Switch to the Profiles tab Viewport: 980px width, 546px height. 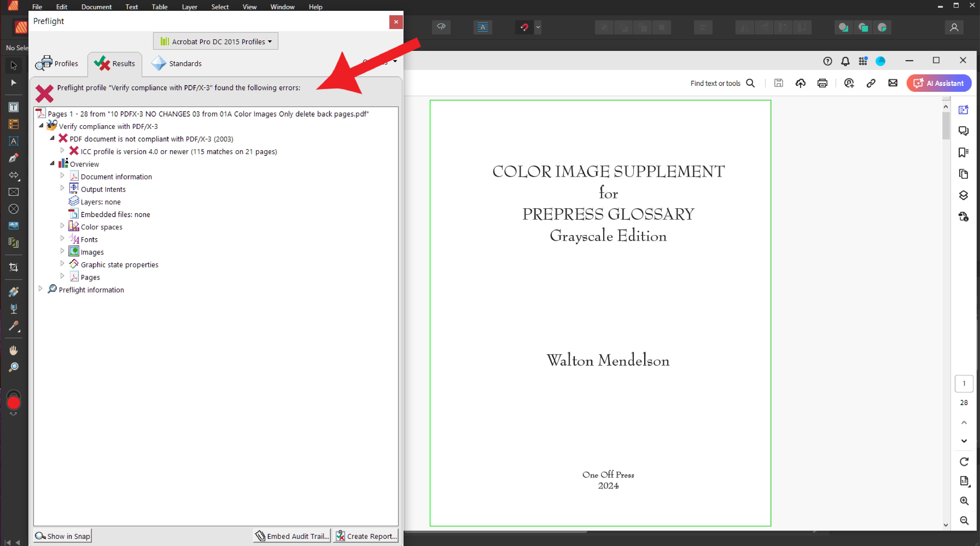click(57, 63)
